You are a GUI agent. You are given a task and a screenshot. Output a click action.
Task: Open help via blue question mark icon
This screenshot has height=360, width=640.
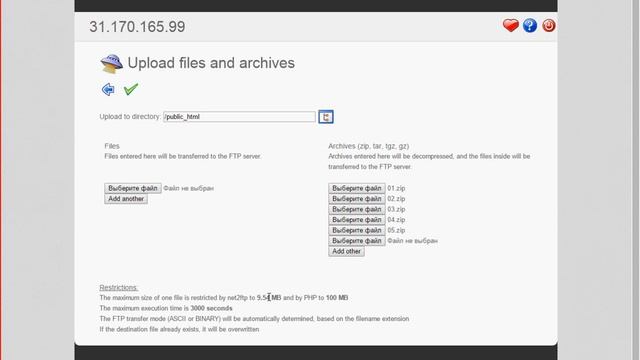[x=530, y=26]
